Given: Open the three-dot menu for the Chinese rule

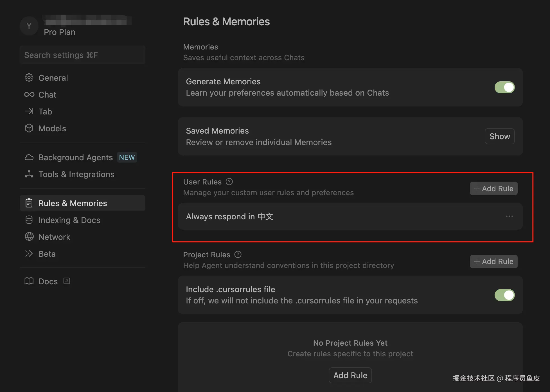Looking at the screenshot, I should (509, 216).
